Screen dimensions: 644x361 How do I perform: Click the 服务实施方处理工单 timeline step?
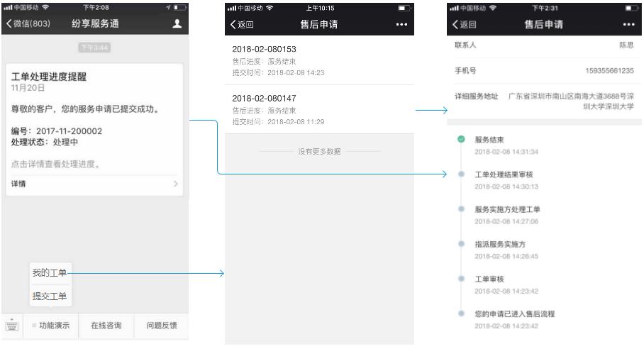[508, 209]
